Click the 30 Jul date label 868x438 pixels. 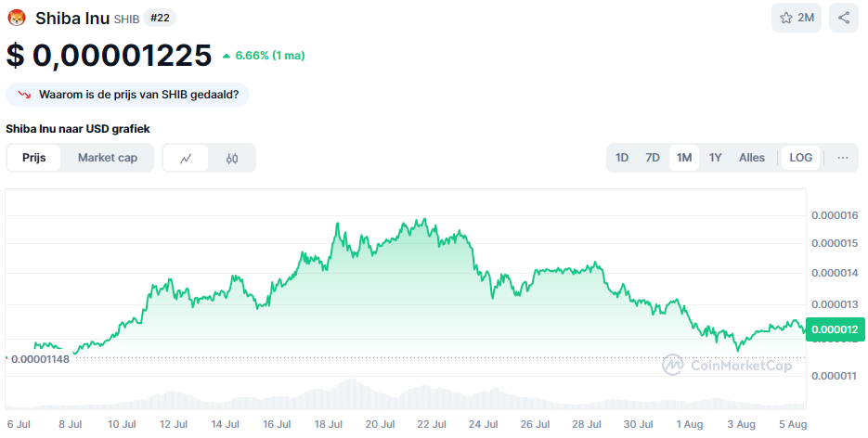click(639, 424)
